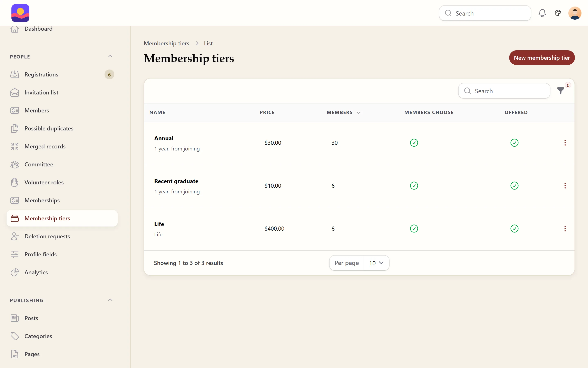
Task: Click the Categories tag icon
Action: pyautogui.click(x=14, y=336)
